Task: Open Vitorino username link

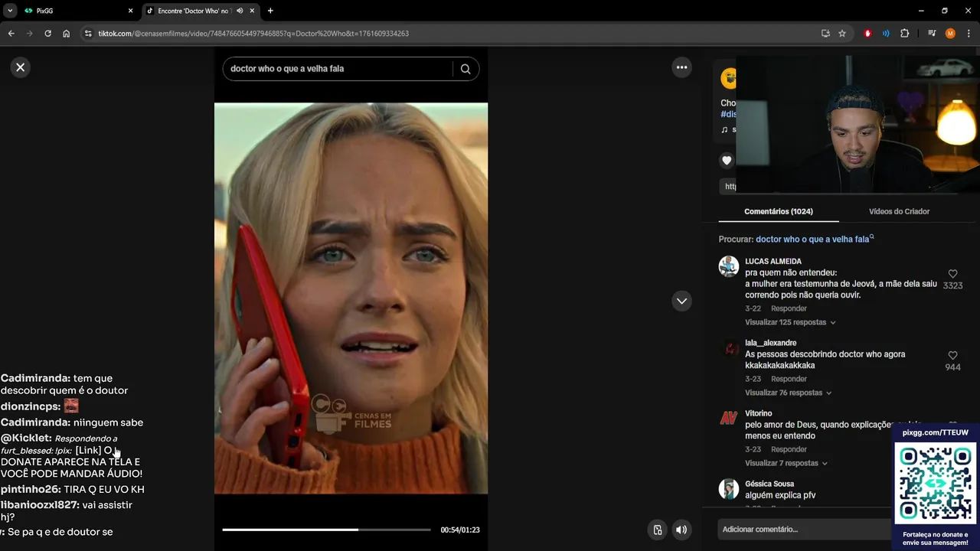Action: coord(759,413)
